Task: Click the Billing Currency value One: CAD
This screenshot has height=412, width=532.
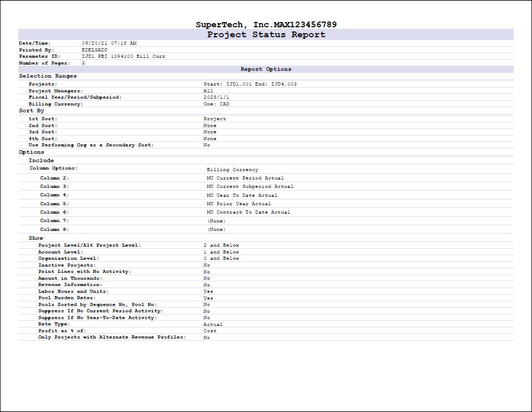Action: point(216,104)
